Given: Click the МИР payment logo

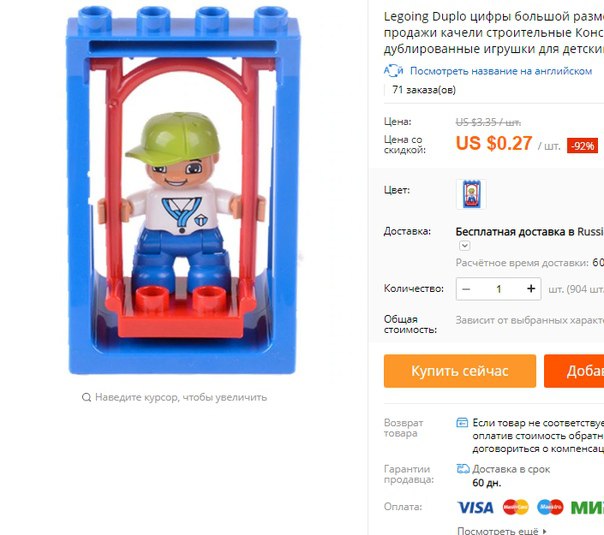Looking at the screenshot, I should 587,507.
